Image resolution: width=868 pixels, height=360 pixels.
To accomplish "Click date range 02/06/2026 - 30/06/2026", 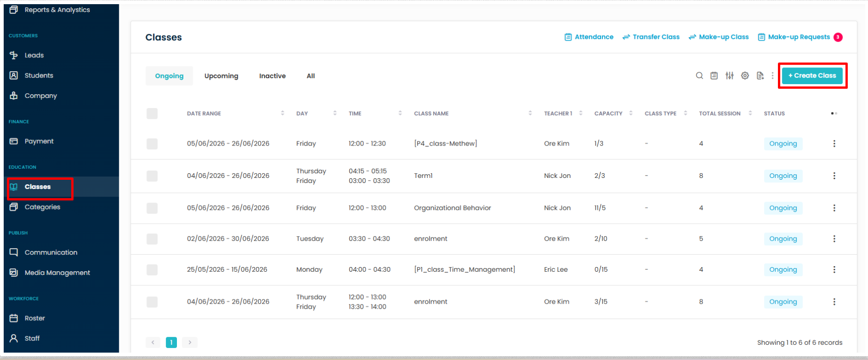I will click(x=228, y=239).
